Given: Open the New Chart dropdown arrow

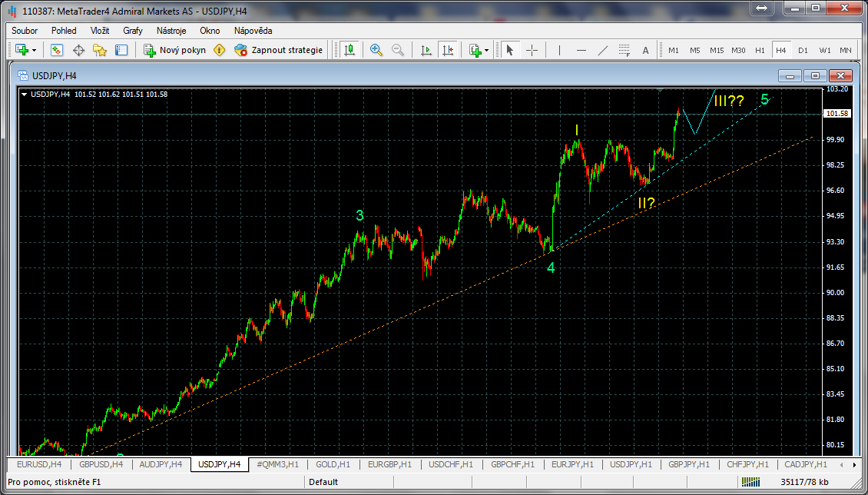Looking at the screenshot, I should point(35,51).
